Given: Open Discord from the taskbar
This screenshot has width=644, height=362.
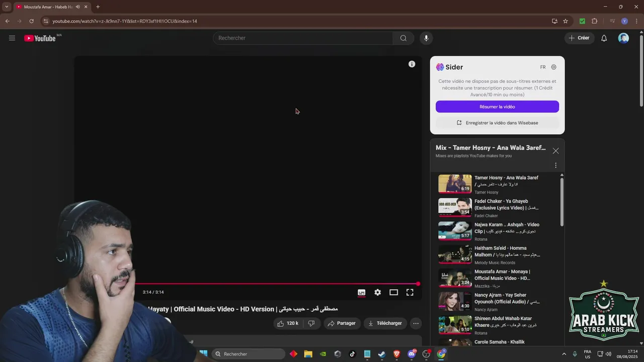Looking at the screenshot, I should pyautogui.click(x=412, y=354).
